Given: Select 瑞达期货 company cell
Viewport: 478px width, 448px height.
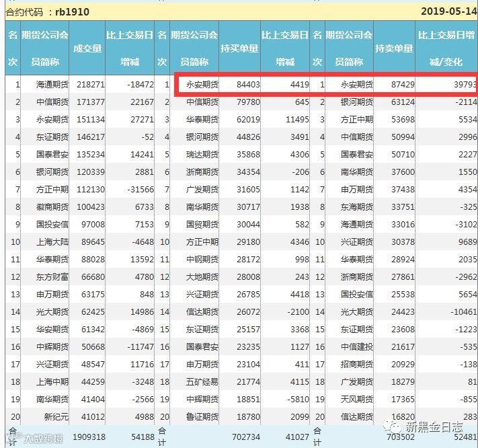Looking at the screenshot, I should (202, 154).
